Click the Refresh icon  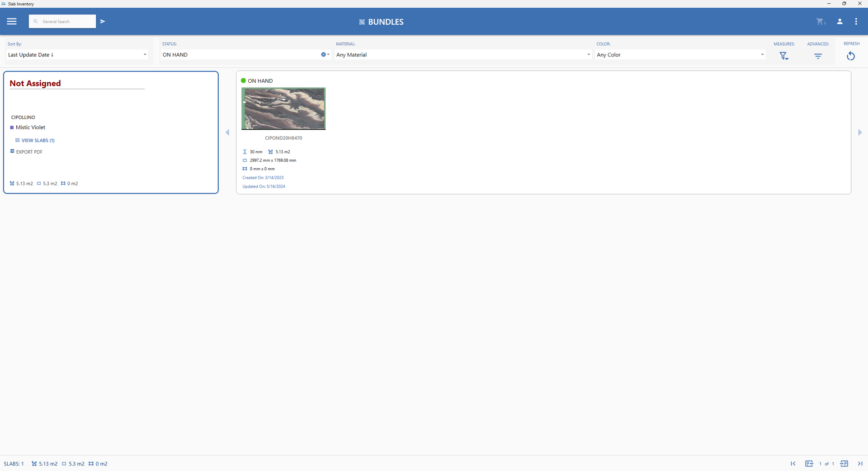(x=851, y=56)
